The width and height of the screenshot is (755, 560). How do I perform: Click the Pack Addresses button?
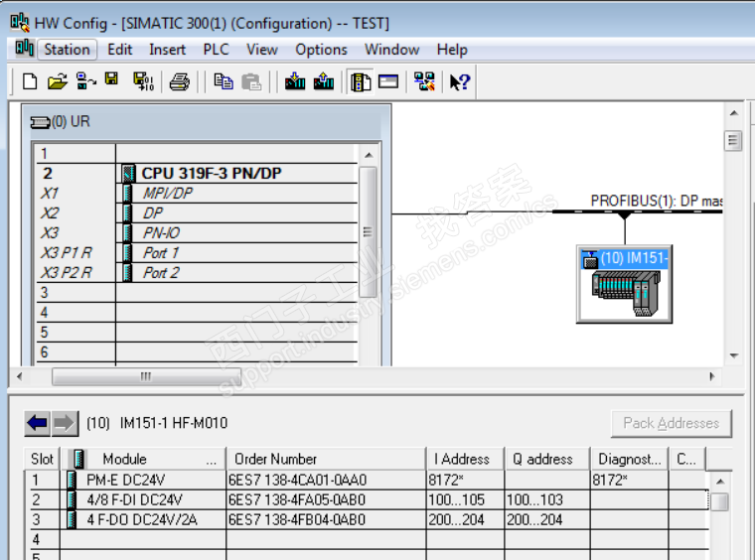click(x=672, y=423)
